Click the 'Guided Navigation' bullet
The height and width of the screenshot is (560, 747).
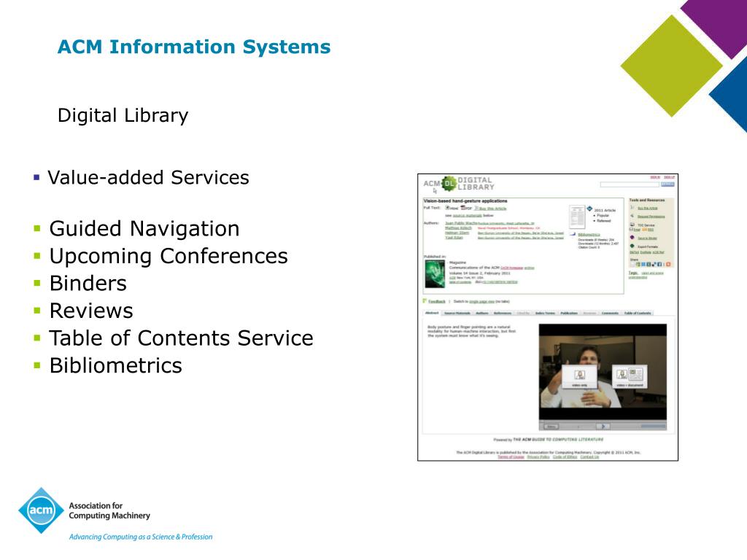click(144, 229)
